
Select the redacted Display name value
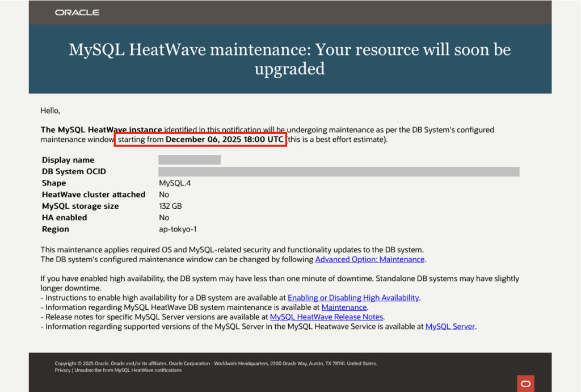[x=190, y=160]
